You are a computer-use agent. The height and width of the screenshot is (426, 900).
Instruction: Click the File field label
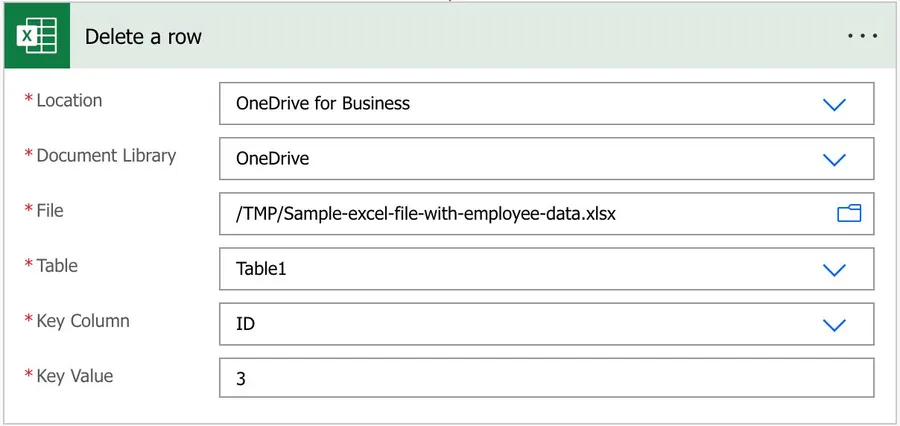coord(50,210)
